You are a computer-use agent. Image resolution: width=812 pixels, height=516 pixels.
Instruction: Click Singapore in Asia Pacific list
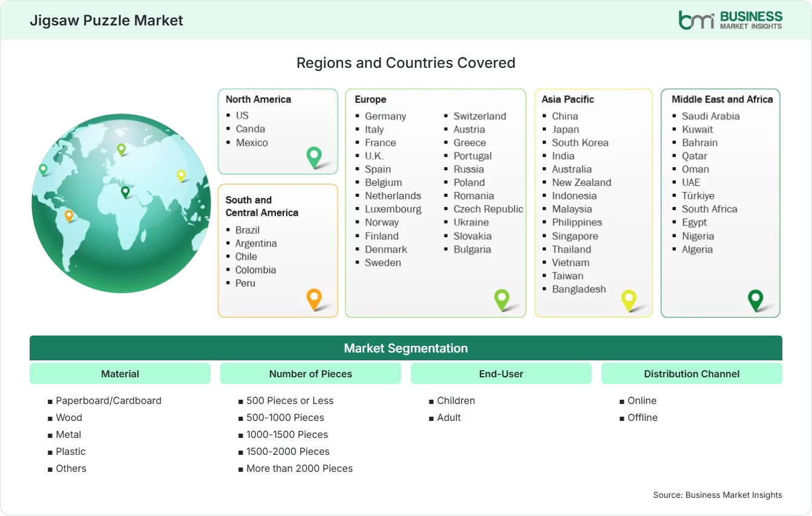(575, 236)
